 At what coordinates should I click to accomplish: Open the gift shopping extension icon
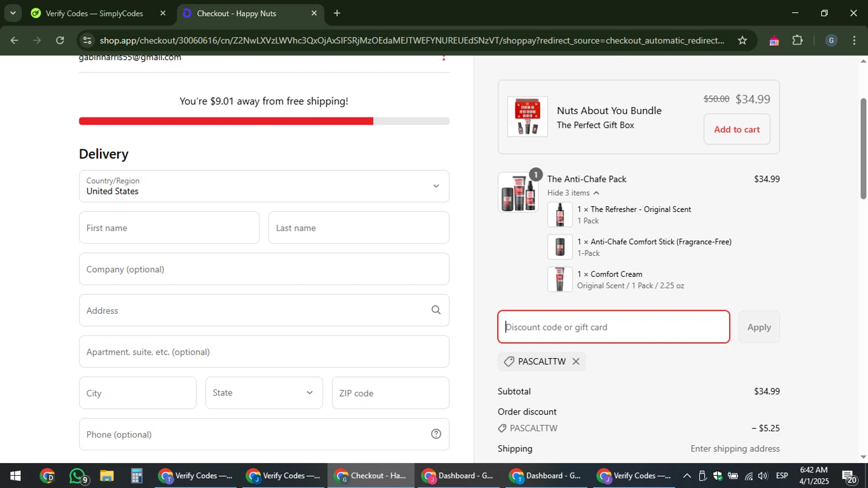tap(774, 41)
